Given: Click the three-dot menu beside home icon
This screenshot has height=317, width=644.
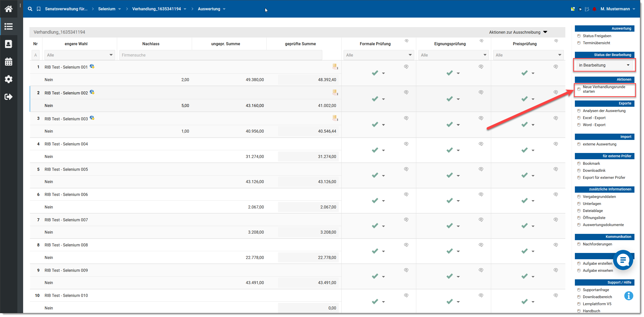Looking at the screenshot, I should tap(20, 6).
